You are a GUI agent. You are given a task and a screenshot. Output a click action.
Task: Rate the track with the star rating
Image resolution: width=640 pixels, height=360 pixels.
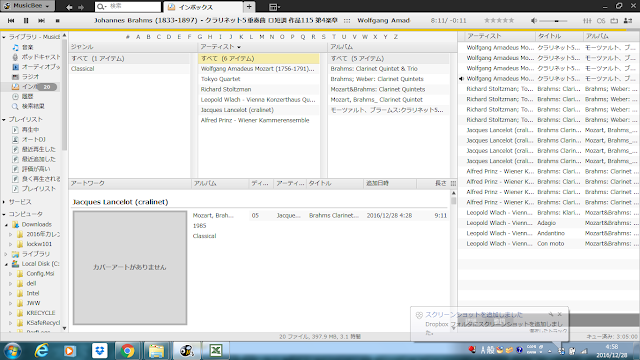(499, 20)
